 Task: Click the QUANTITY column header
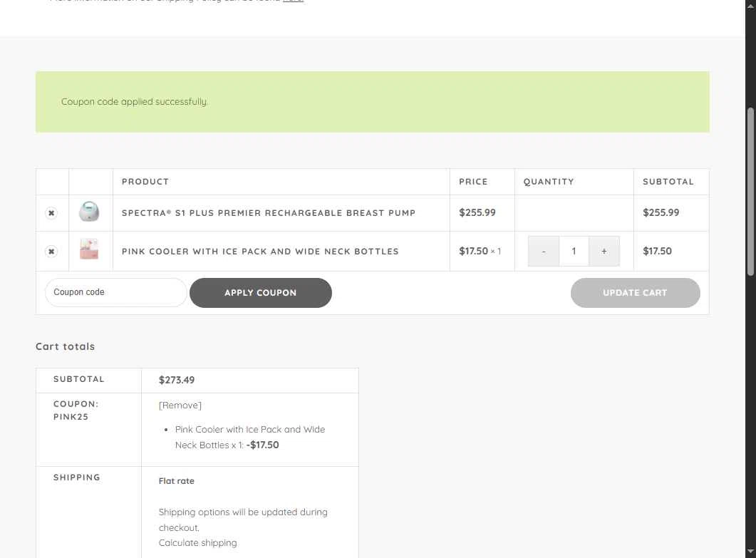(x=549, y=182)
